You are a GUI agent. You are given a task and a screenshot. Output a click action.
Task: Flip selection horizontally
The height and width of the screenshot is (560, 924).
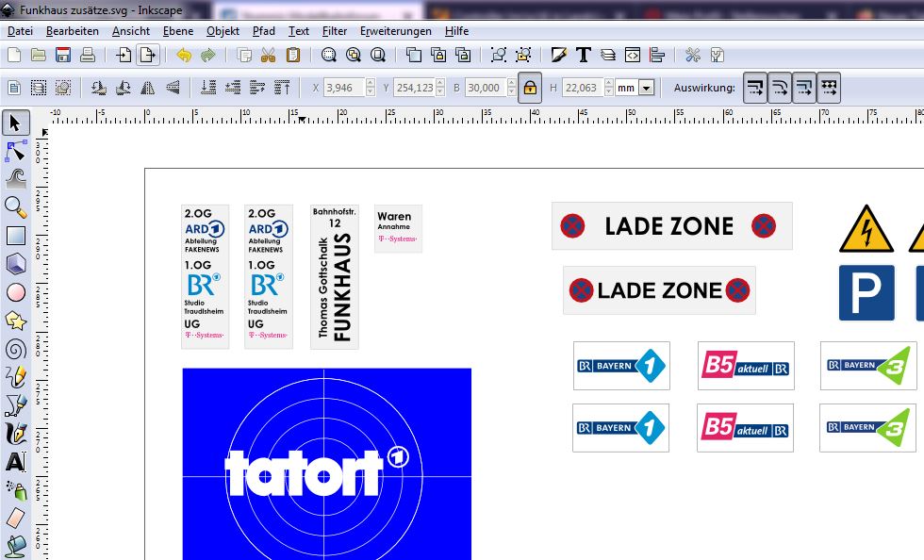(147, 88)
